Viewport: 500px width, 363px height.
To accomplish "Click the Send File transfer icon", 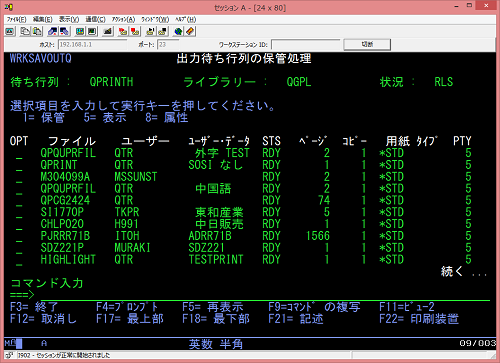I will pyautogui.click(x=52, y=31).
